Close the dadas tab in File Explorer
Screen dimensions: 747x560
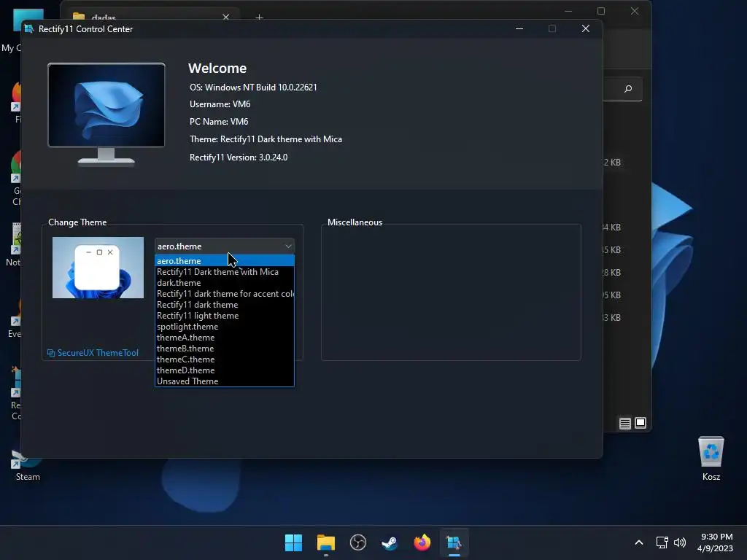(x=226, y=17)
